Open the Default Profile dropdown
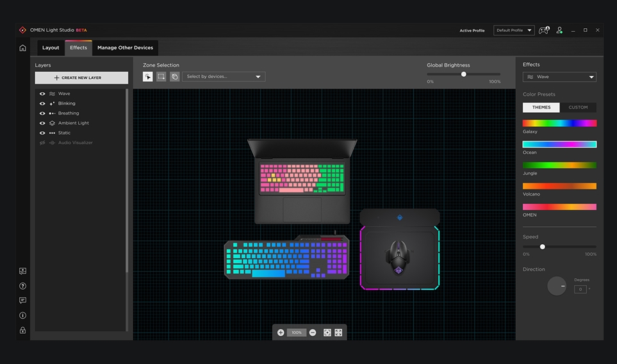The width and height of the screenshot is (617, 364). (x=514, y=30)
